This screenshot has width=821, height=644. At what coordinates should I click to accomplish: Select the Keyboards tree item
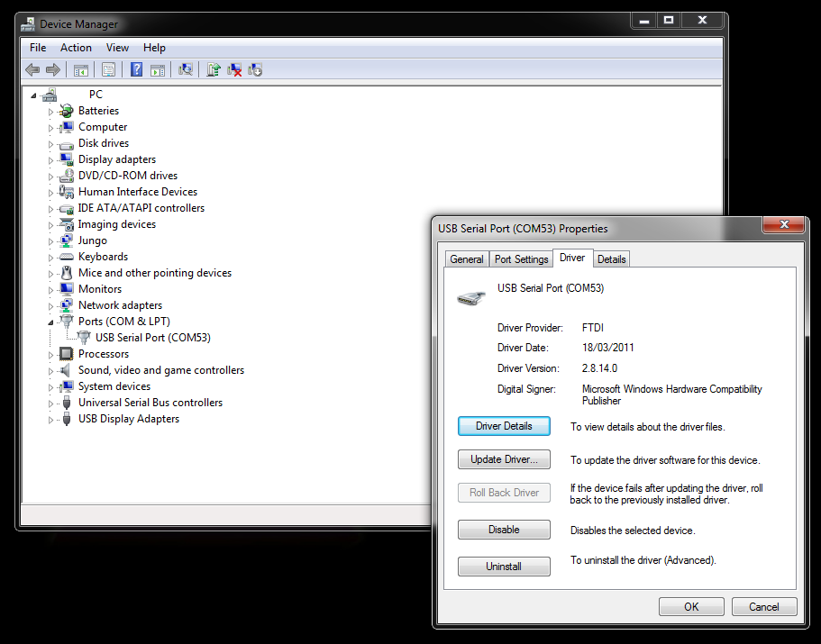103,257
